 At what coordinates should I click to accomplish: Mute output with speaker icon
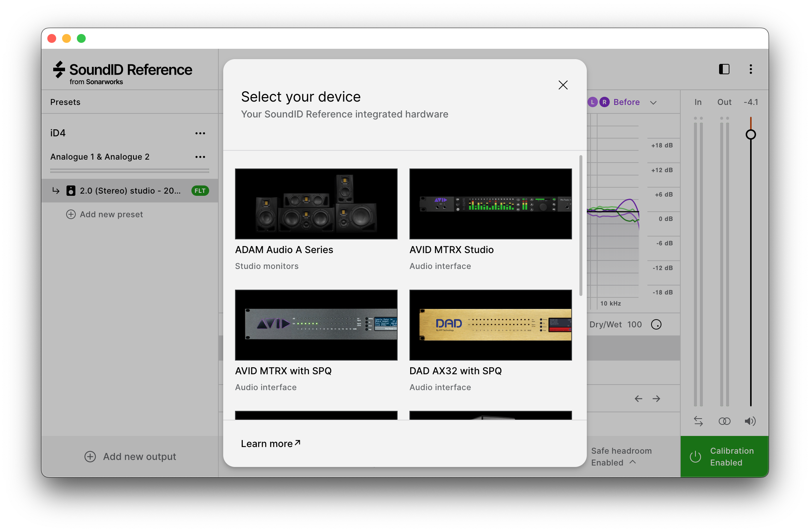[750, 421]
